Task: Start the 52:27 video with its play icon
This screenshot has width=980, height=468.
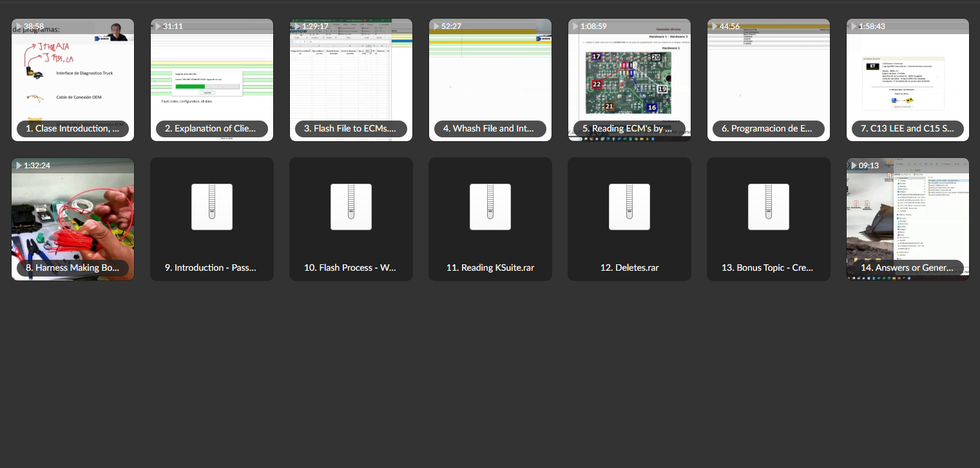Action: pyautogui.click(x=436, y=26)
